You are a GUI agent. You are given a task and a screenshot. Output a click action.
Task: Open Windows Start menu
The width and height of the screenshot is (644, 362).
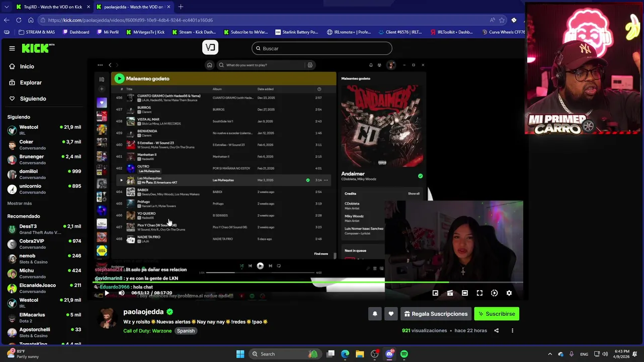point(240,354)
